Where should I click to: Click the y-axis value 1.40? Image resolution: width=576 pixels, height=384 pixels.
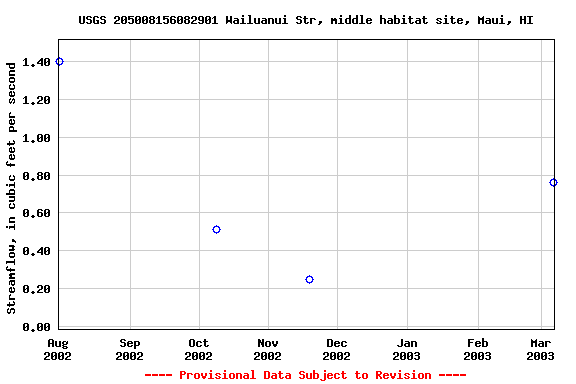[x=36, y=62]
